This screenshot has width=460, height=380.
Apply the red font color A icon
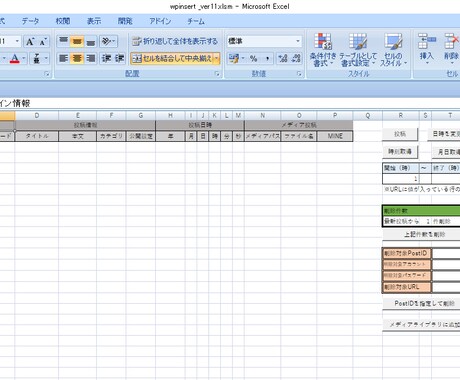tap(14, 59)
